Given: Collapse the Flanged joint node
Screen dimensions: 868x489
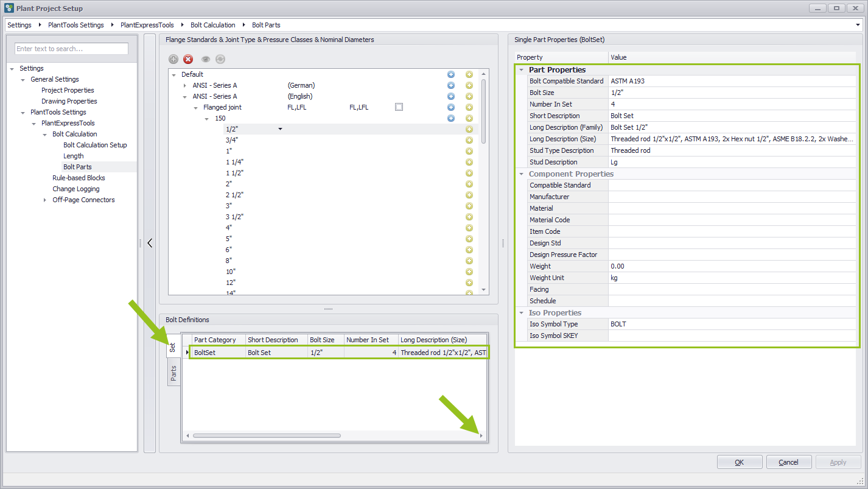Looking at the screenshot, I should [196, 107].
